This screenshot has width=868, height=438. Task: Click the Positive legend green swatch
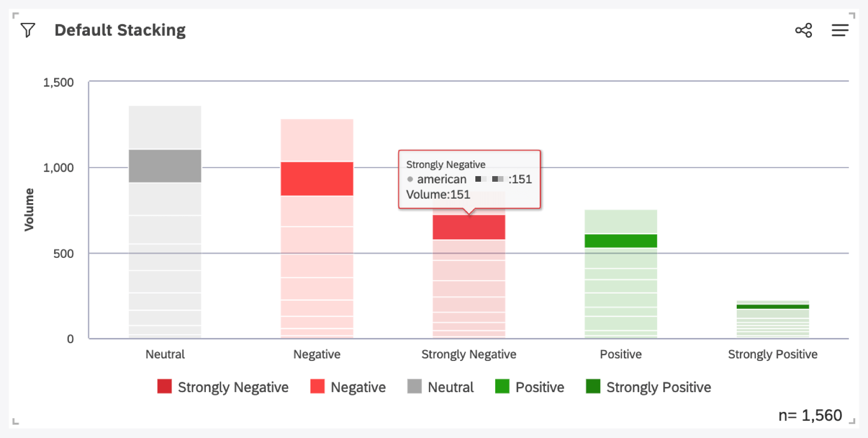click(x=502, y=386)
